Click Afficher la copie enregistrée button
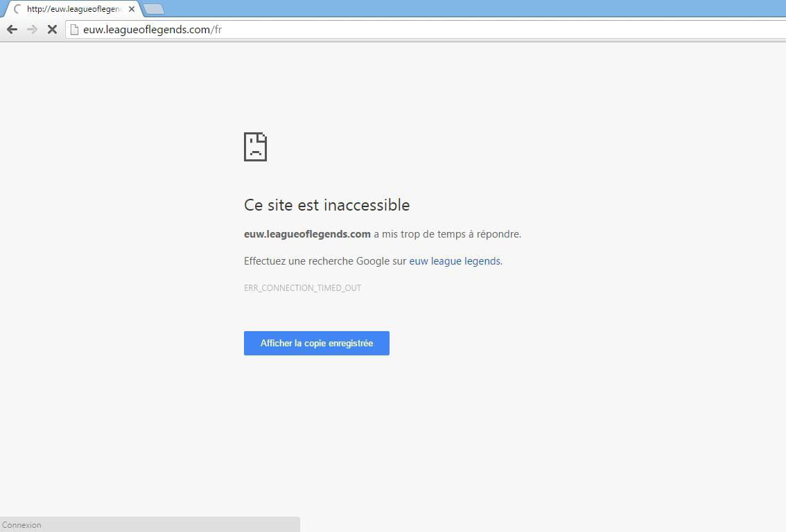The height and width of the screenshot is (532, 786). (x=316, y=343)
